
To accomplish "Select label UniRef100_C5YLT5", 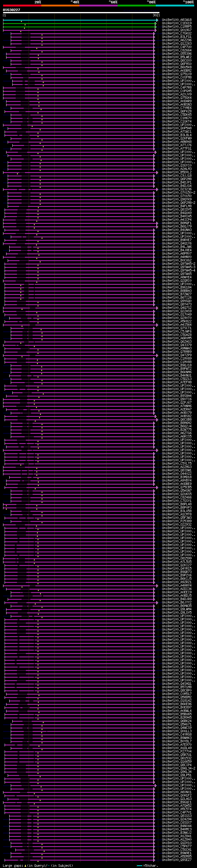I will coord(177,463).
